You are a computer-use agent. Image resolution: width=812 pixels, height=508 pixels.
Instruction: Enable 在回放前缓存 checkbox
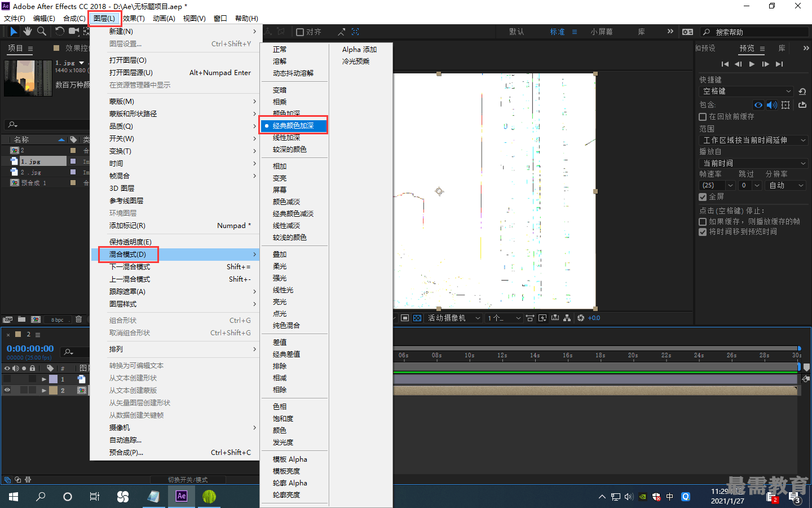point(703,117)
